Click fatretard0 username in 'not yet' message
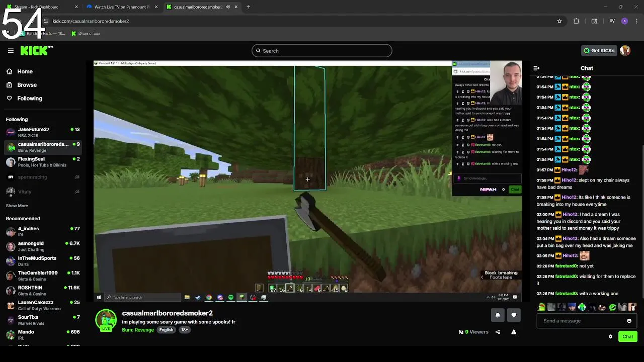This screenshot has width=644, height=362. pyautogui.click(x=566, y=266)
